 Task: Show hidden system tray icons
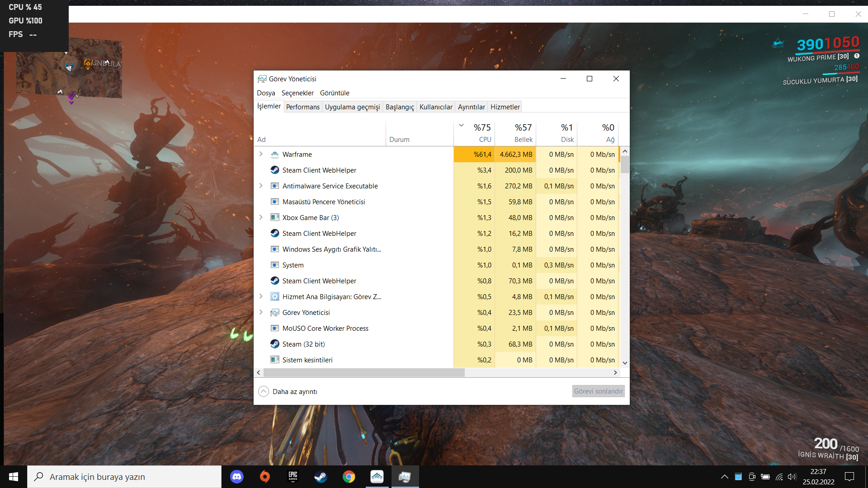coord(724,477)
